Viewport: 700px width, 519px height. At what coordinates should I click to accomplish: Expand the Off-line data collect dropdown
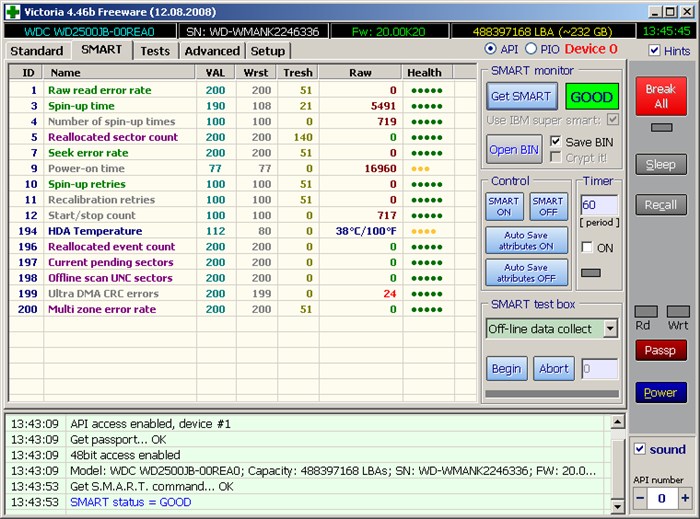coord(610,329)
